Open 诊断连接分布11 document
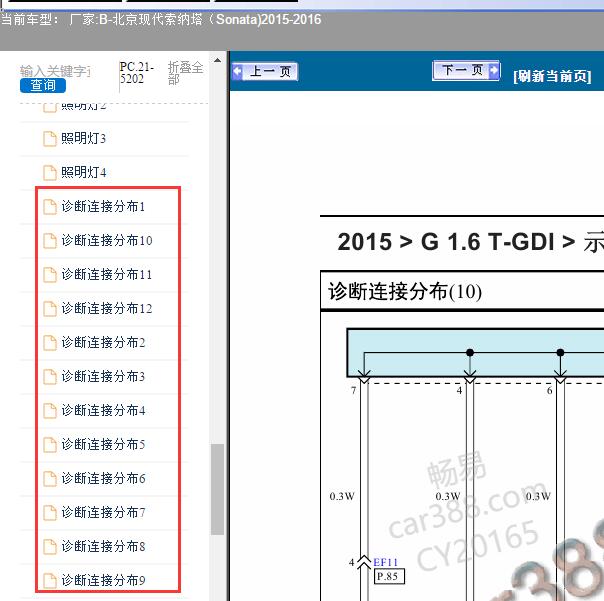The width and height of the screenshot is (604, 601). [107, 274]
